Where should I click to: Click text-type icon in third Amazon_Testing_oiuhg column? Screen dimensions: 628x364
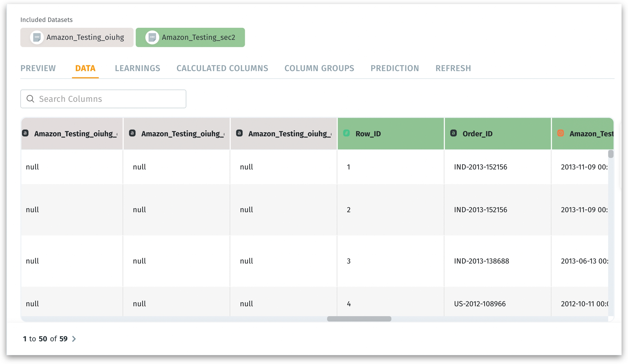tap(239, 133)
